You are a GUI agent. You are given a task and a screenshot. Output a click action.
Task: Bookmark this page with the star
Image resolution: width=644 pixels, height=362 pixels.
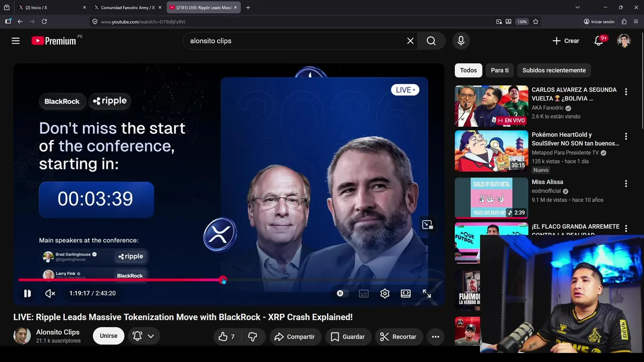point(535,22)
